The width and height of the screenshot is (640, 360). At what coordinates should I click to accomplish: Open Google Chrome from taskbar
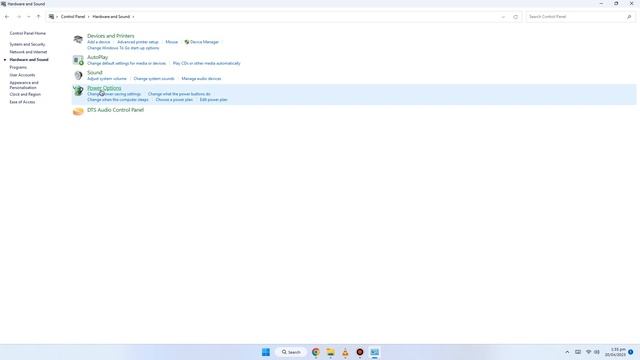(x=316, y=352)
